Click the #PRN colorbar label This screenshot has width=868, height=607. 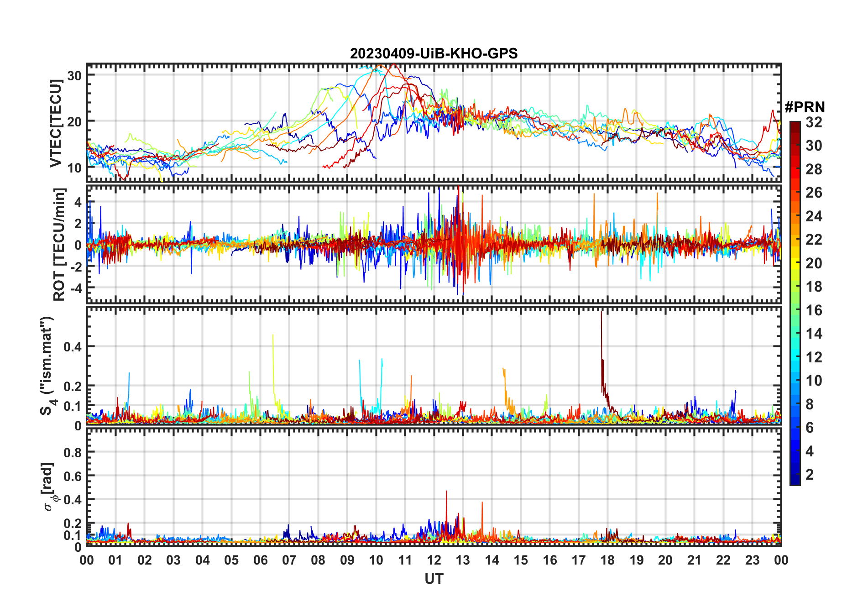click(x=805, y=107)
